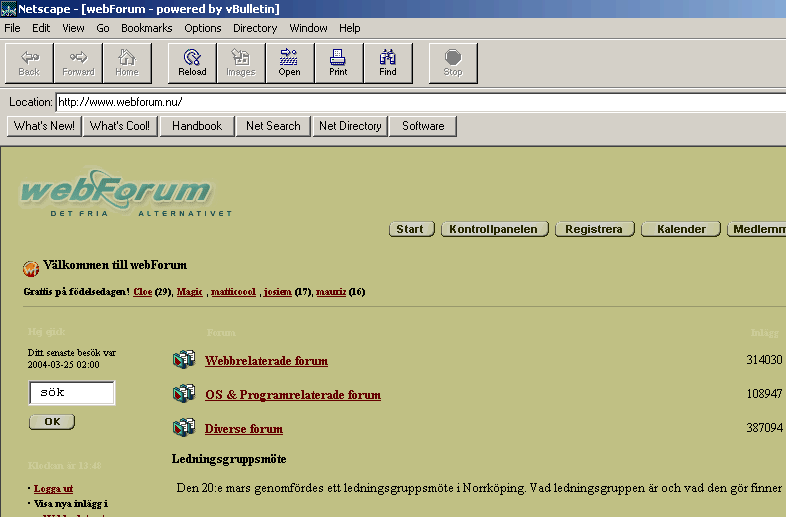Click the last visit date 2004-03-25 02:00

pyautogui.click(x=63, y=365)
